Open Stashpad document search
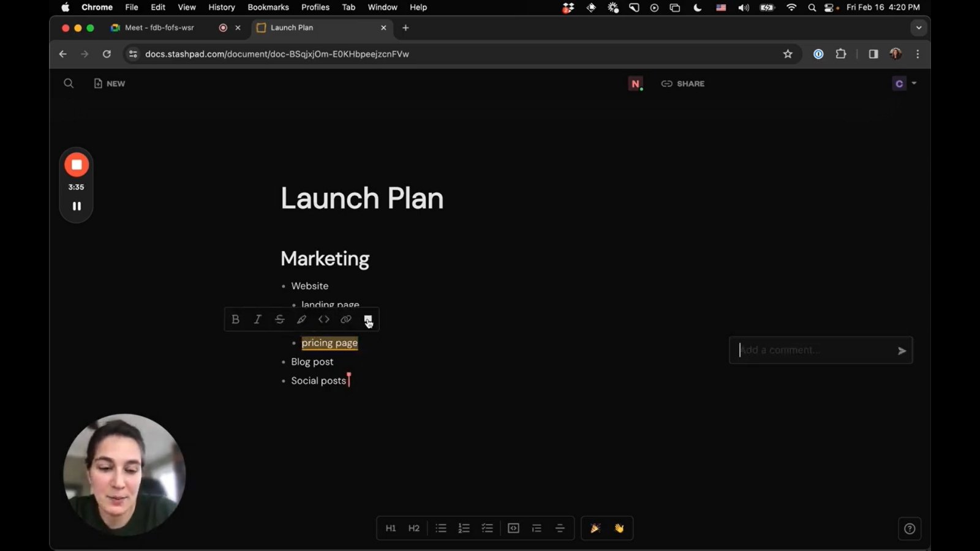This screenshot has width=980, height=551. [69, 83]
